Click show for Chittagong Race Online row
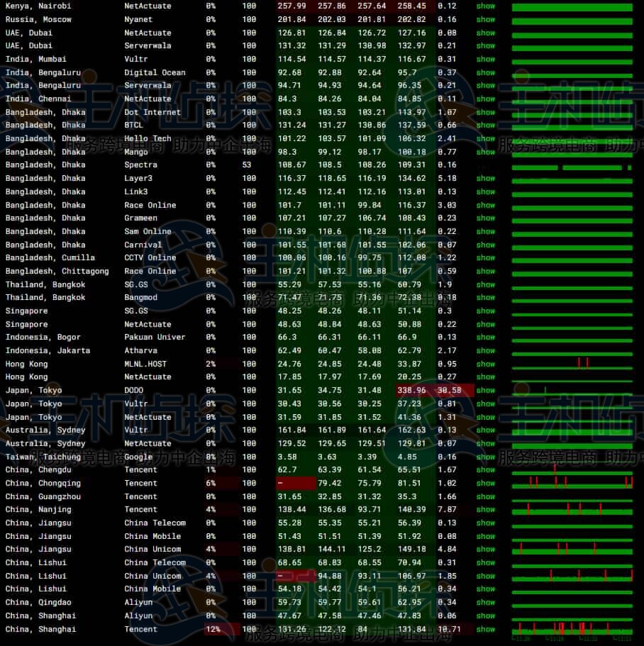This screenshot has width=644, height=646. (x=485, y=271)
